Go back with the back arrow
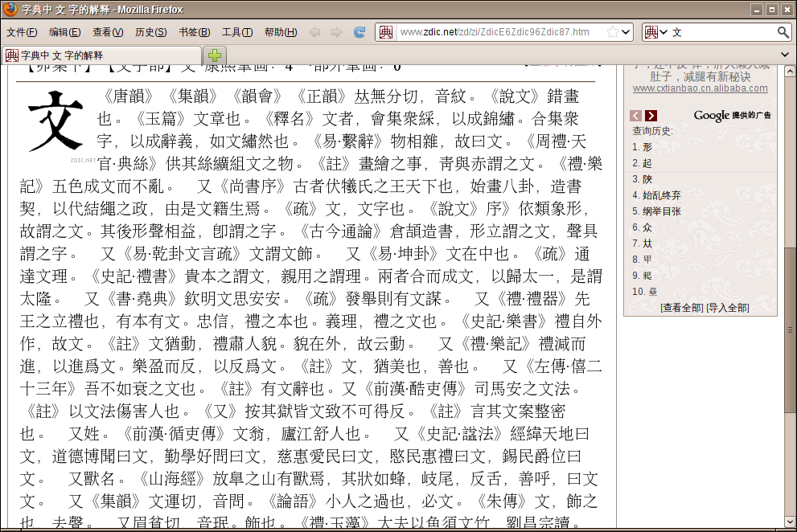The height and width of the screenshot is (532, 797). (x=314, y=32)
